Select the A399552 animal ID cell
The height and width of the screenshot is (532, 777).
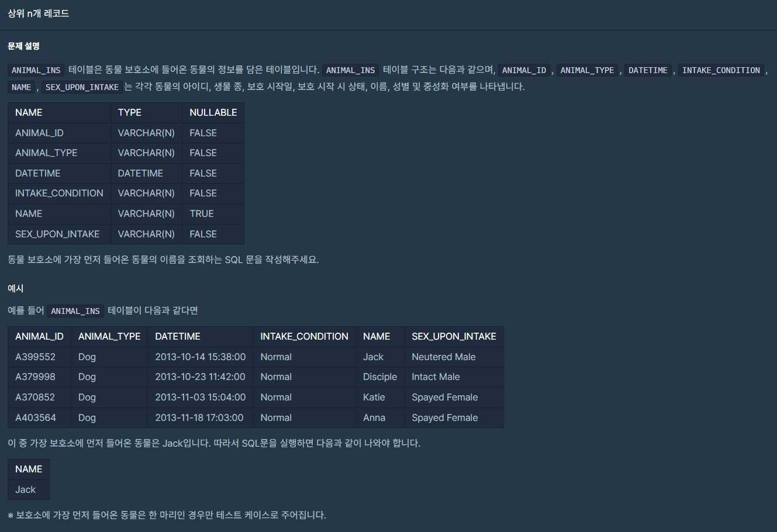[36, 357]
